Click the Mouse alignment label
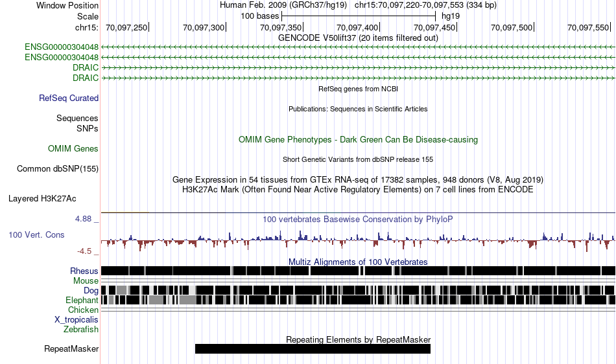This screenshot has height=364, width=616. [86, 281]
